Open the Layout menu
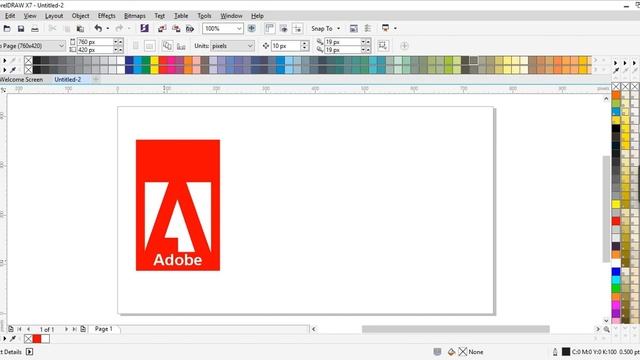This screenshot has height=360, width=640. coord(54,16)
